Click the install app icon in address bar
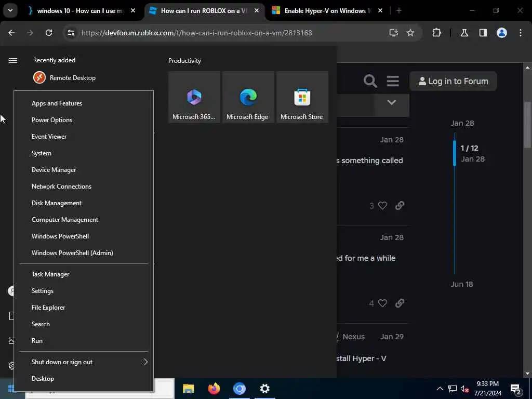Image resolution: width=532 pixels, height=399 pixels. click(x=394, y=33)
